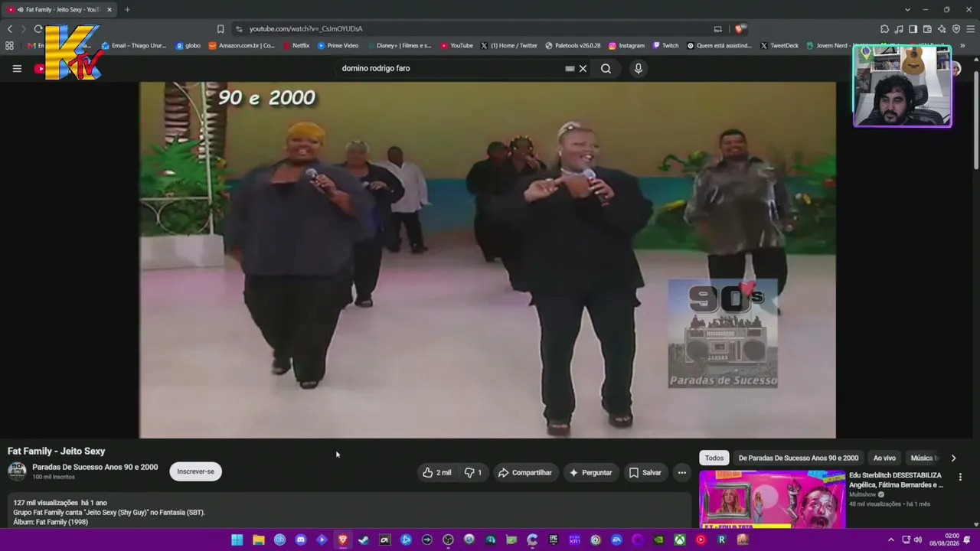The width and height of the screenshot is (980, 551).
Task: Like the Fat Family video
Action: point(437,472)
